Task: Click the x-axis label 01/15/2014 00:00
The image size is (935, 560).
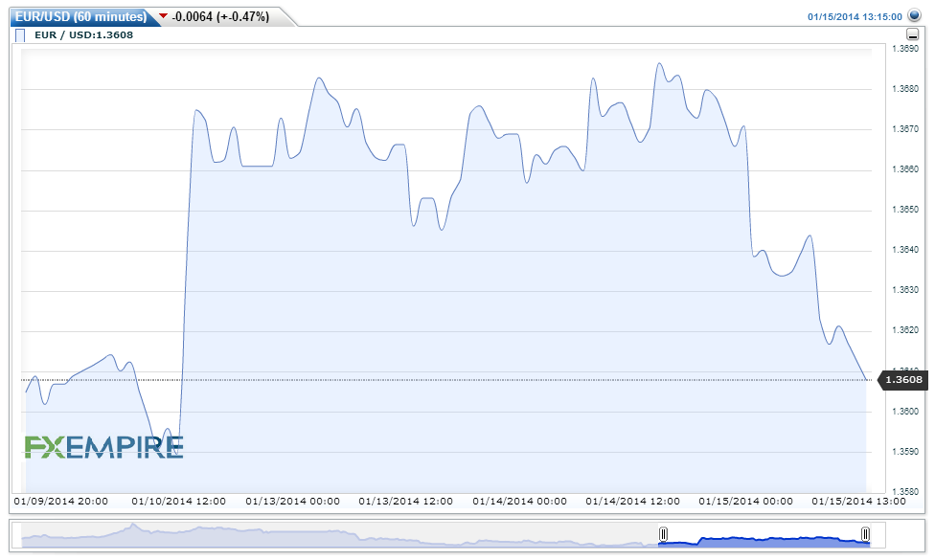Action: coord(746,502)
